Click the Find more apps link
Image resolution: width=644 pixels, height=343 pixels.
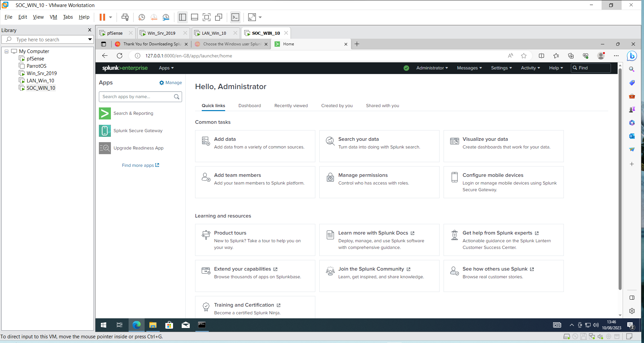(x=140, y=165)
